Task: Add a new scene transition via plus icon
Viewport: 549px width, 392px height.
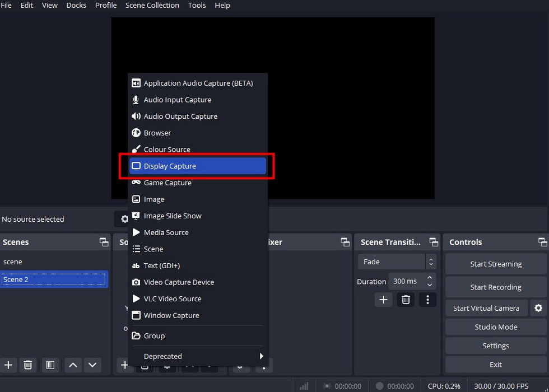Action: (x=383, y=300)
